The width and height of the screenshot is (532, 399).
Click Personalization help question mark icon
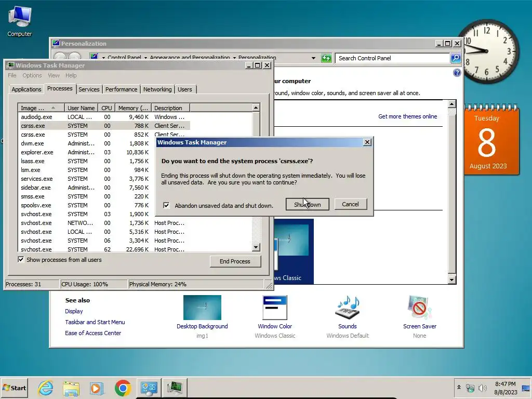(457, 73)
